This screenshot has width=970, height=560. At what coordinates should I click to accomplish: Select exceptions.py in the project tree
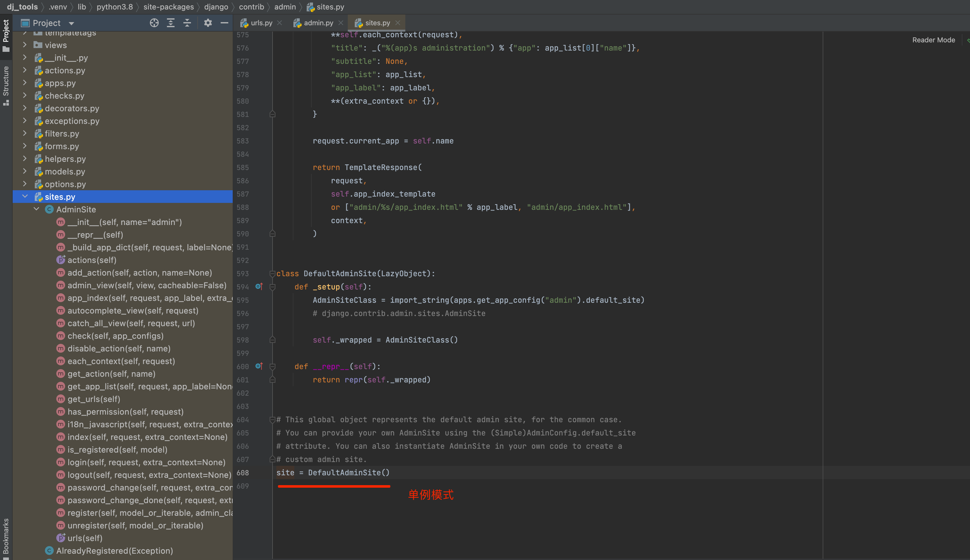(72, 121)
